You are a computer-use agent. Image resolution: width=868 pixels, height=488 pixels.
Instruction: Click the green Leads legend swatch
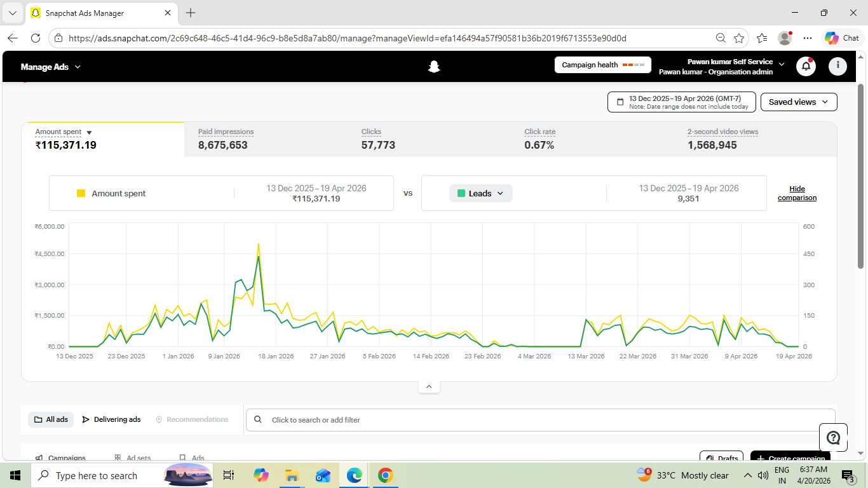[x=461, y=193]
